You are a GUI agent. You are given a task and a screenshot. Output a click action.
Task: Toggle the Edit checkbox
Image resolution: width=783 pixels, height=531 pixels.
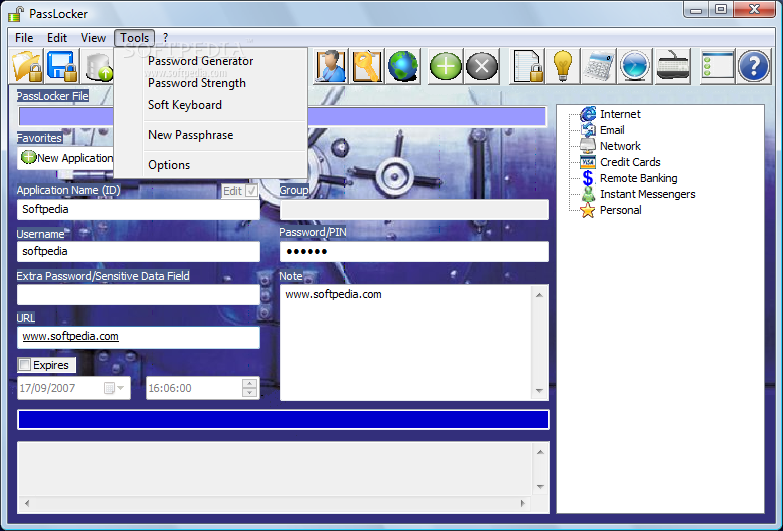[x=251, y=191]
